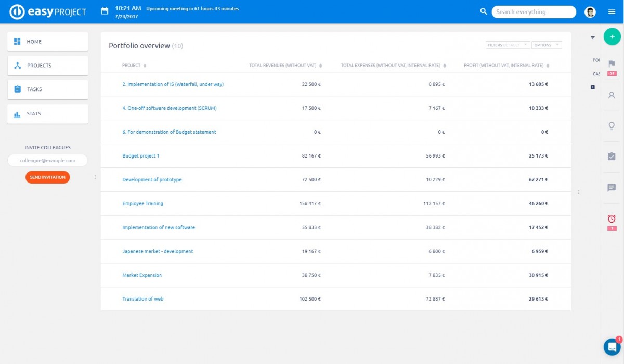Click the colleague email input field
This screenshot has height=364, width=624.
(47, 161)
